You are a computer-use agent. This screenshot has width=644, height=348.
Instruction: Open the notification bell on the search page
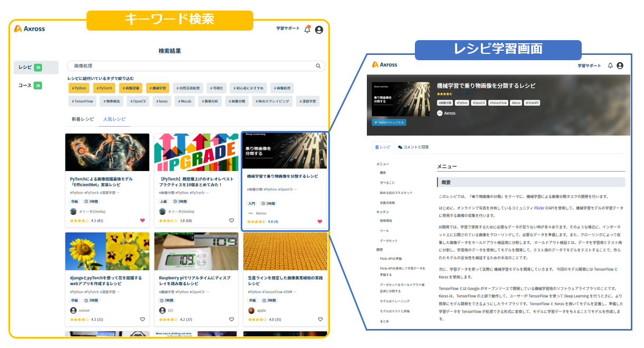point(308,30)
